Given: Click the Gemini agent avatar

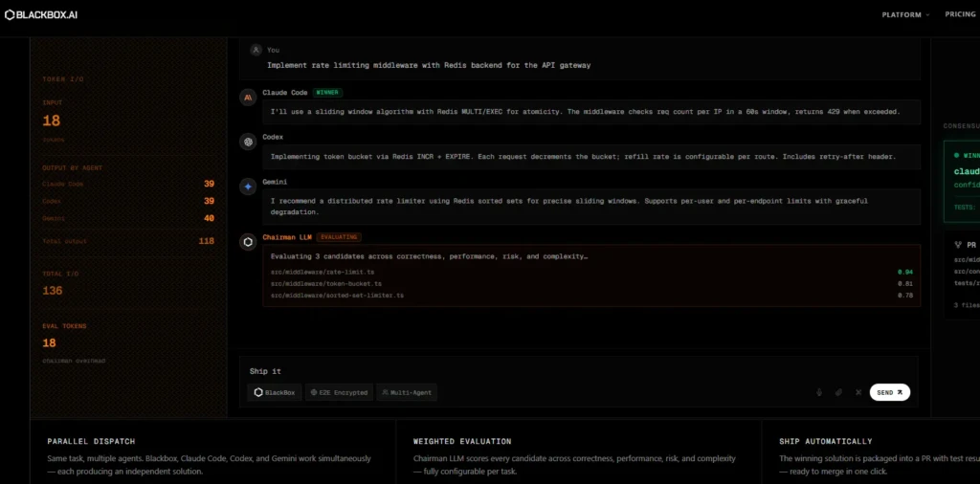Looking at the screenshot, I should point(248,187).
